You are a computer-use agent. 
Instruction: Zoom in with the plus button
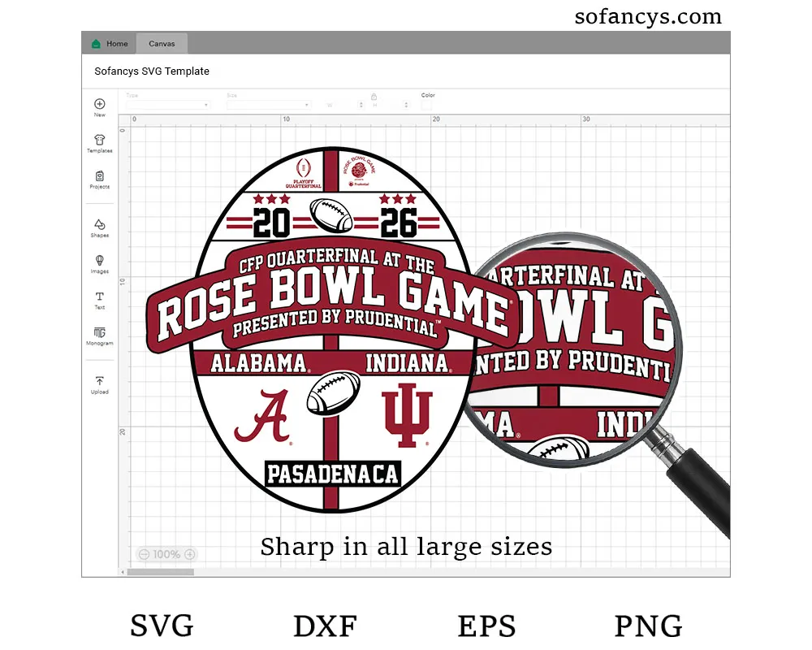[x=190, y=554]
